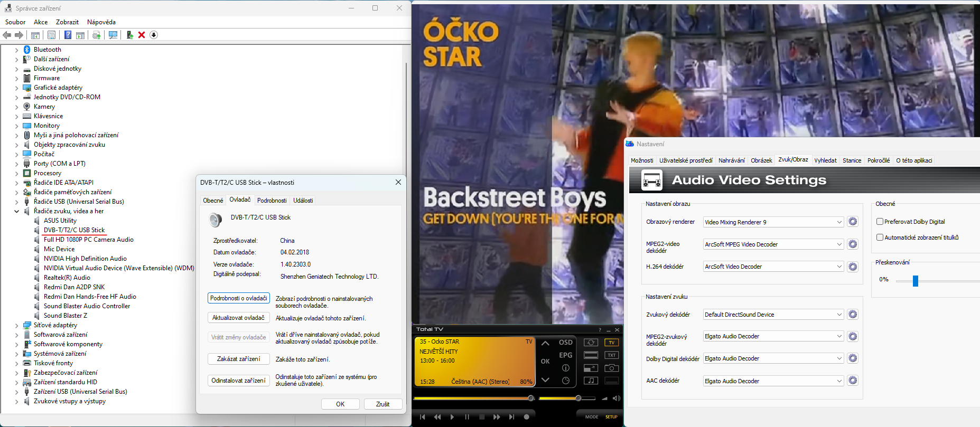The width and height of the screenshot is (980, 427).
Task: Click the record button in Total TV
Action: 526,417
